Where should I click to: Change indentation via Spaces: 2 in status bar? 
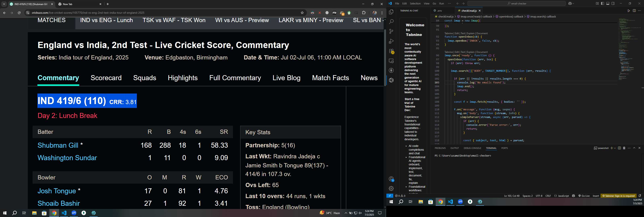pos(527,196)
